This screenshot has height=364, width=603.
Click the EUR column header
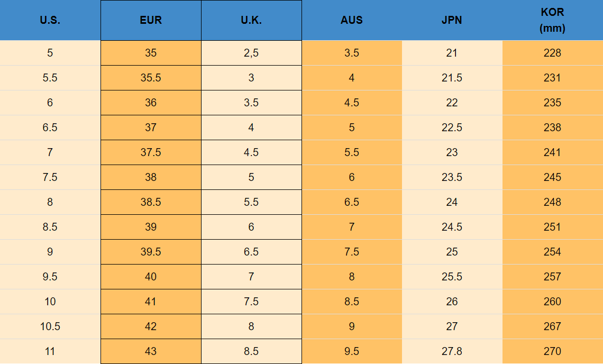pos(151,20)
